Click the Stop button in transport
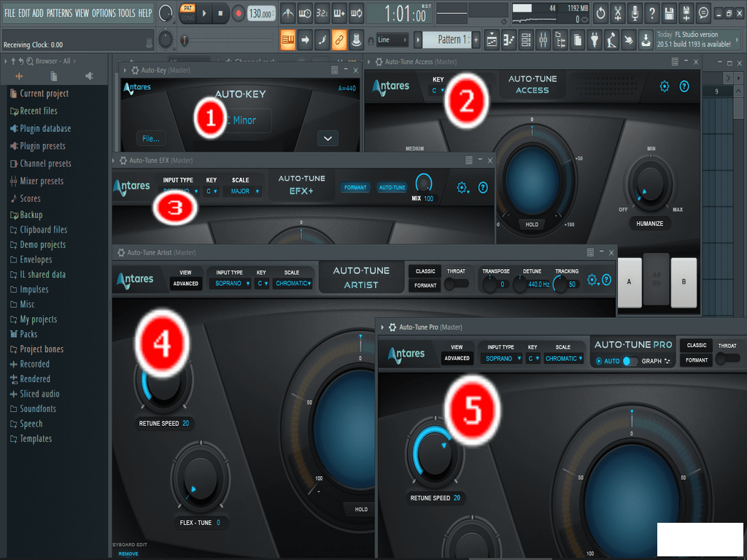This screenshot has height=560, width=747. (x=220, y=13)
